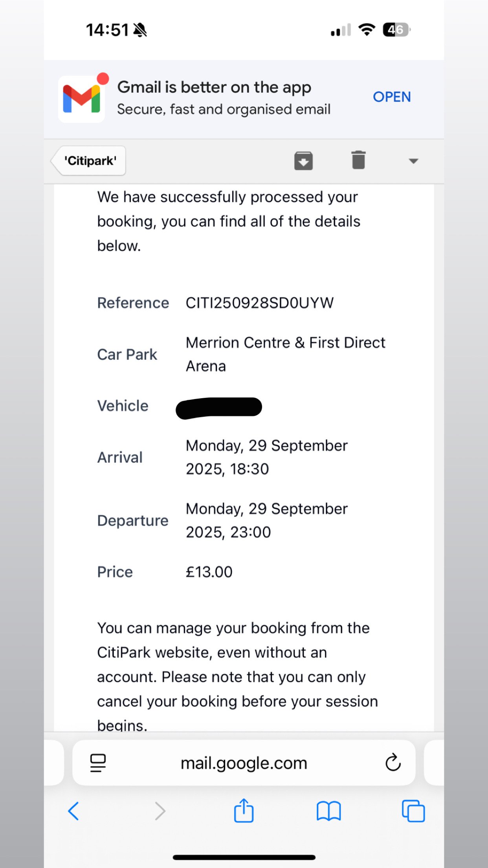Open Safari bookmarks
The width and height of the screenshot is (488, 868).
[x=328, y=811]
